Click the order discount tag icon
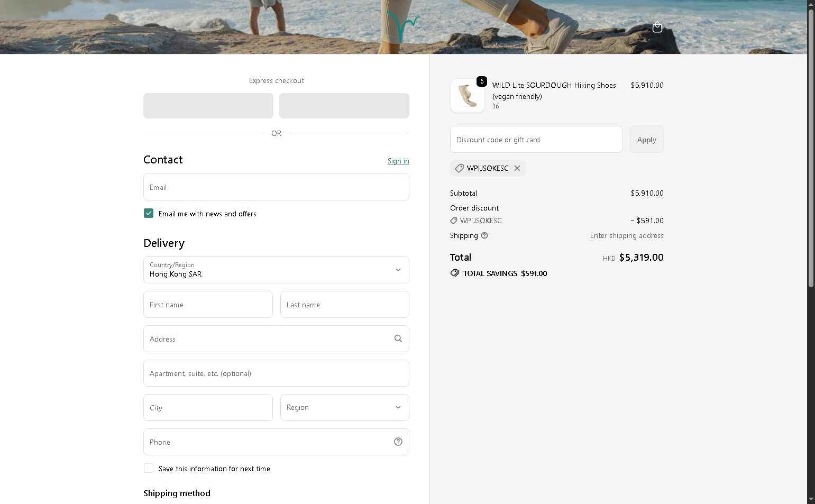The height and width of the screenshot is (504, 815). (454, 221)
